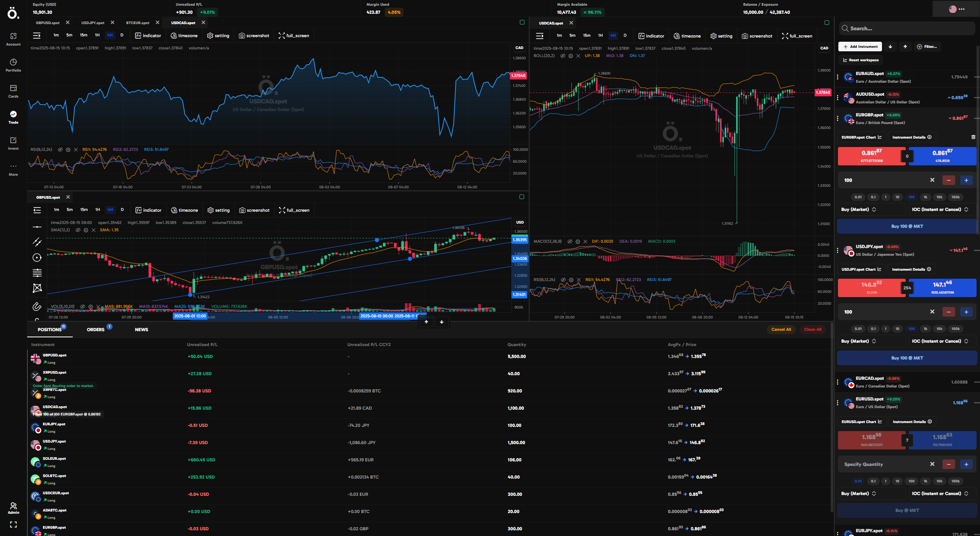Toggle green square in top-left chart panel

[522, 22]
